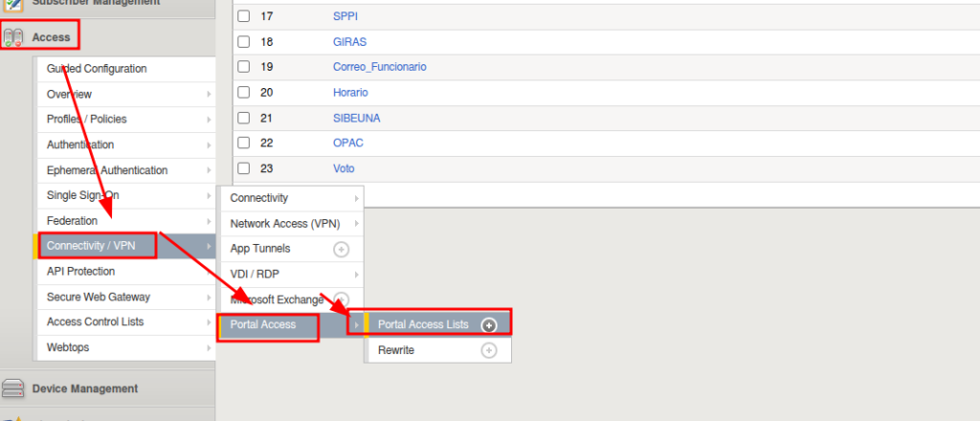Click the Access section icon
This screenshot has width=980, height=421.
pyautogui.click(x=13, y=37)
